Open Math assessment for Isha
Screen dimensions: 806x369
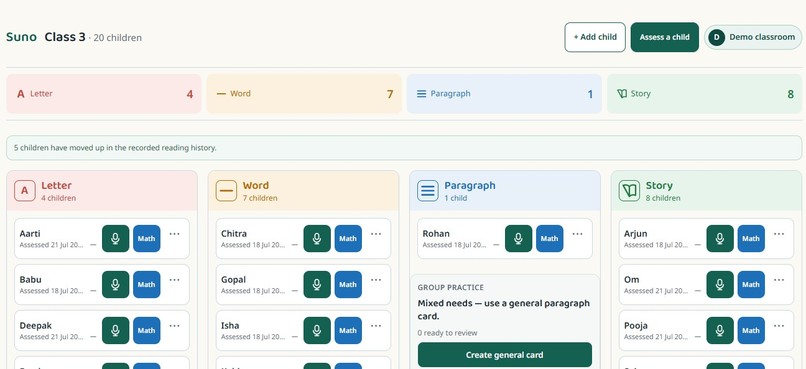pyautogui.click(x=348, y=330)
